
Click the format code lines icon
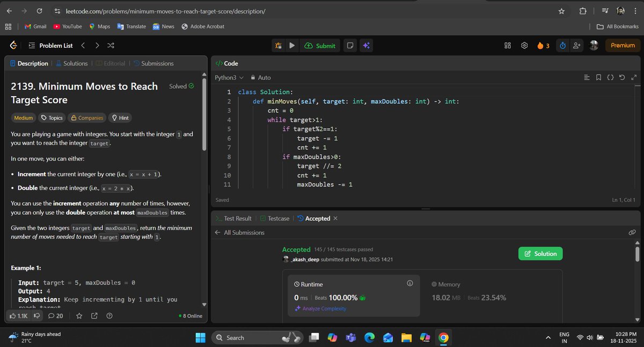(587, 77)
